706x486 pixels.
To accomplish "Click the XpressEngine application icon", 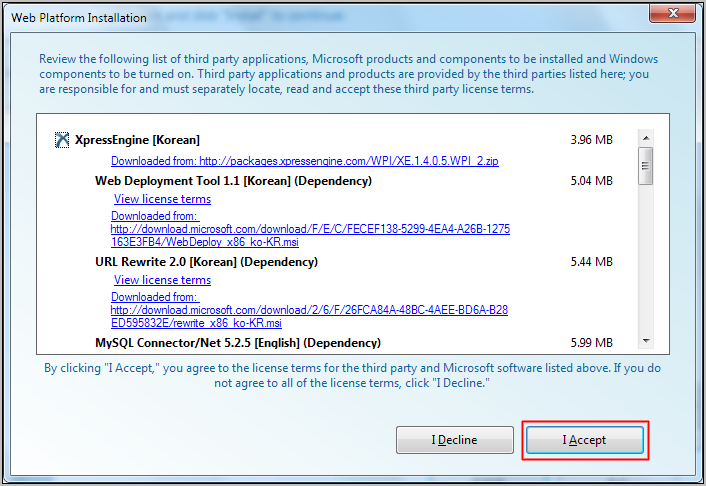I will [62, 140].
